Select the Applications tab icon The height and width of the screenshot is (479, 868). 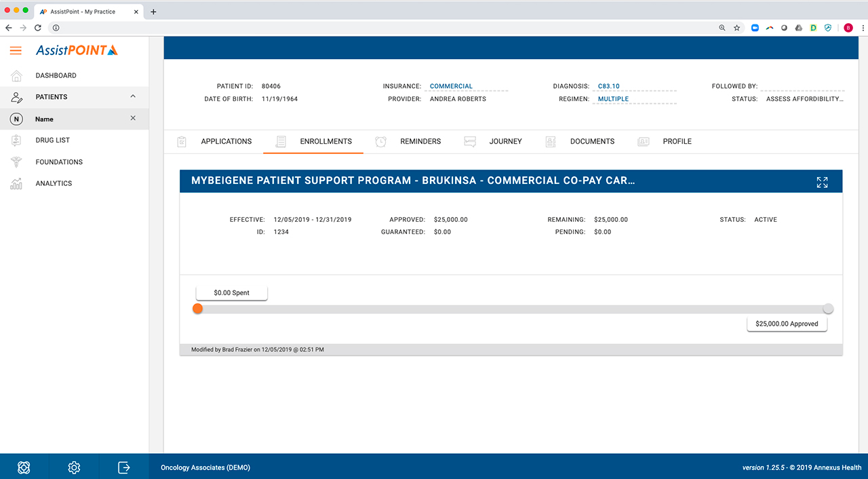(x=182, y=141)
